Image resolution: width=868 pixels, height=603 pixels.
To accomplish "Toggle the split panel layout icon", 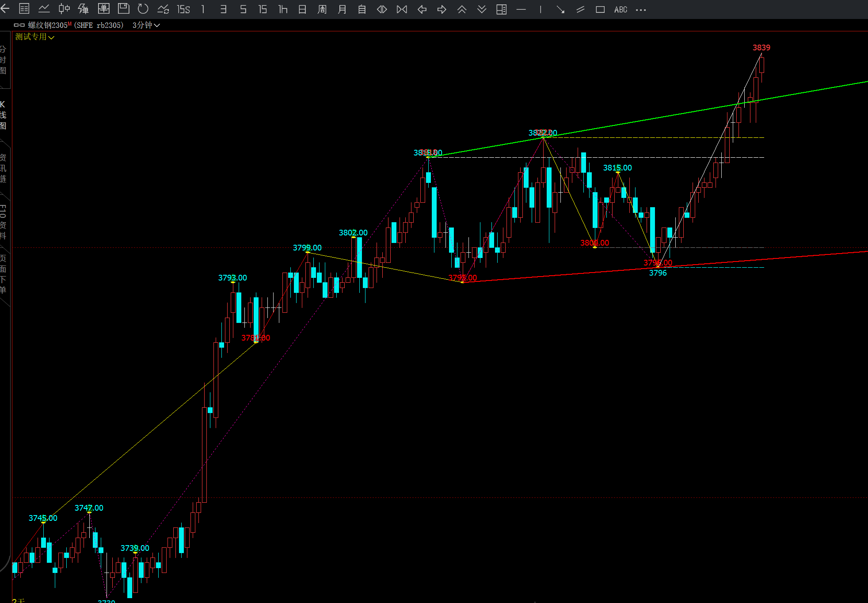I will (x=501, y=9).
